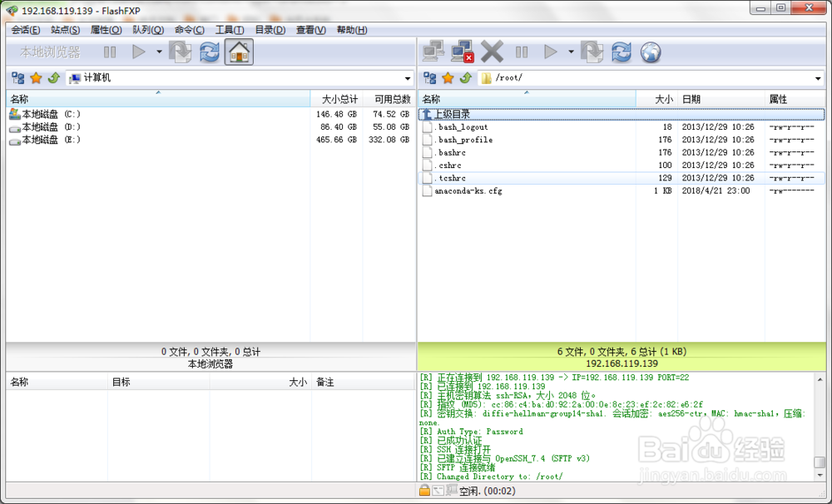Open the remote folder tree icon
The height and width of the screenshot is (504, 832).
coord(430,78)
